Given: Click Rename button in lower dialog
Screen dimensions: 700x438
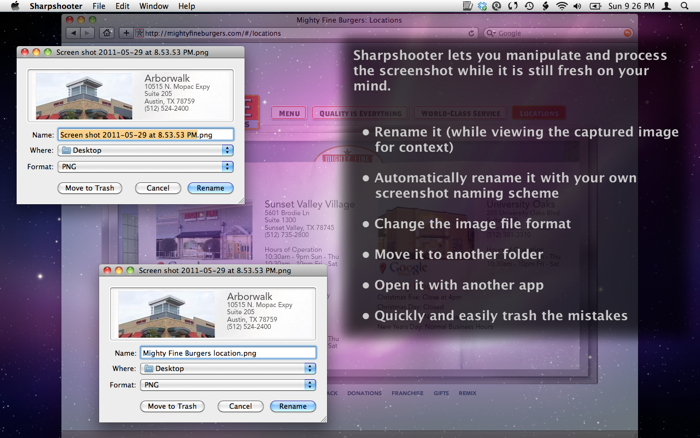Looking at the screenshot, I should coord(293,406).
